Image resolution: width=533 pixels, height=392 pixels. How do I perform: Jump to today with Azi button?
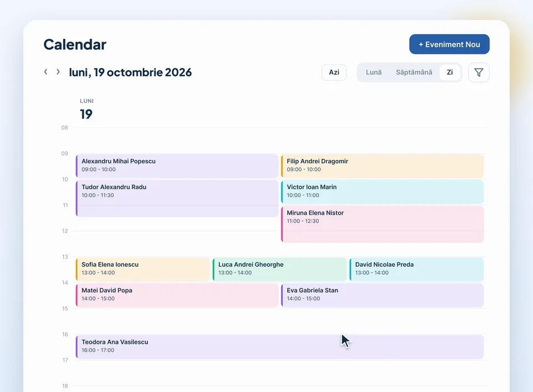(x=334, y=72)
